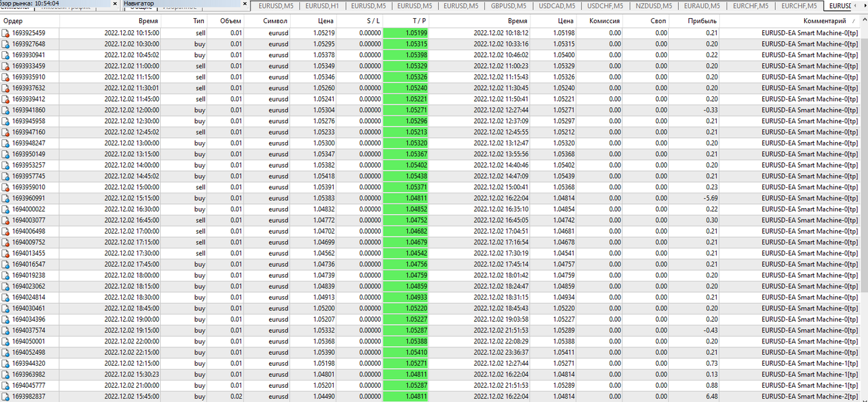Screen dimensions: 868x402
Task: Sort by the Прибыль column header
Action: [702, 21]
